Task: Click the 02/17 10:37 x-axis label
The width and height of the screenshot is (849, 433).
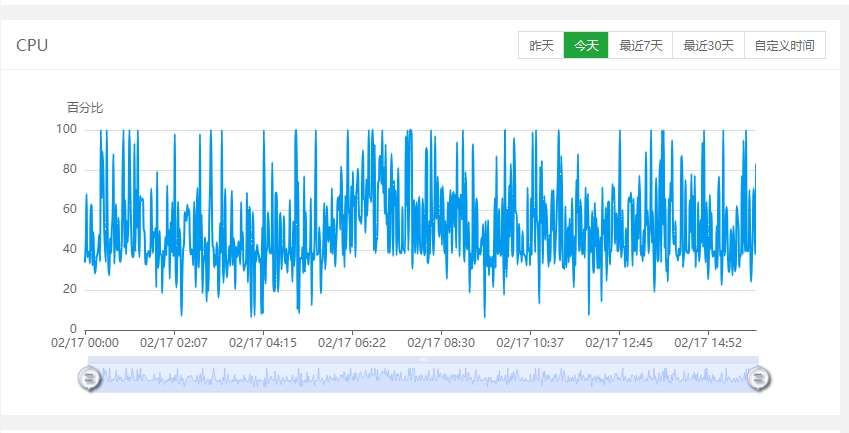Action: click(530, 343)
